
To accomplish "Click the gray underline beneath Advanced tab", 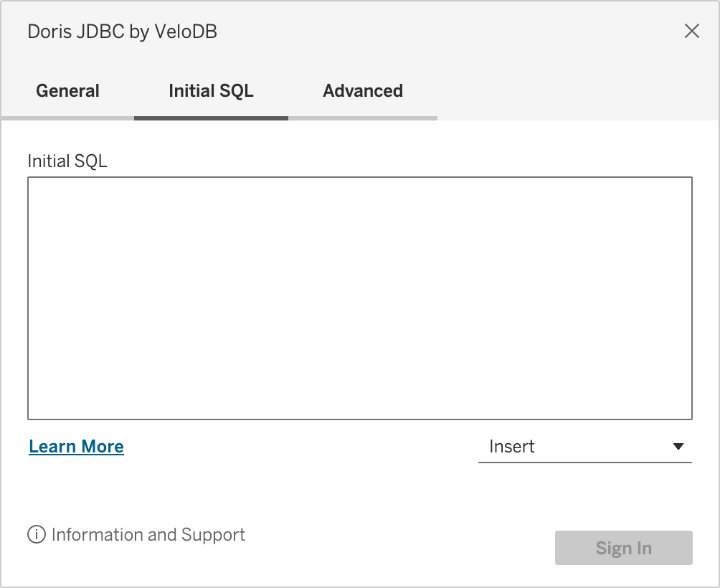I will point(363,118).
